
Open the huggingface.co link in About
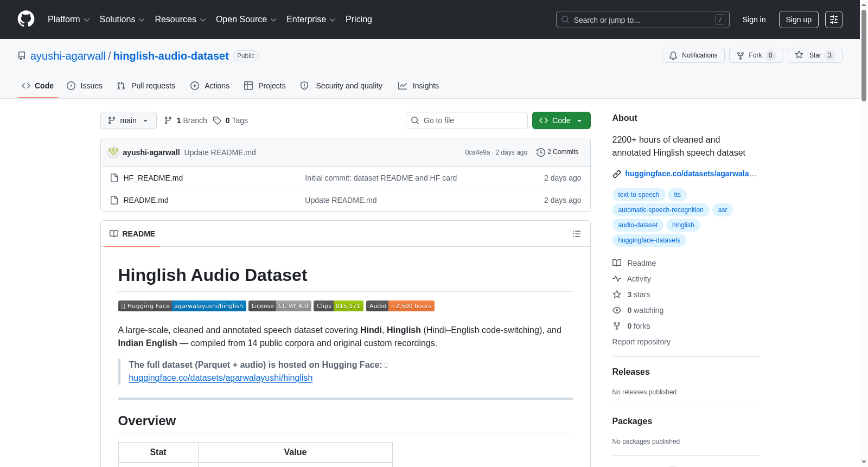coord(691,174)
